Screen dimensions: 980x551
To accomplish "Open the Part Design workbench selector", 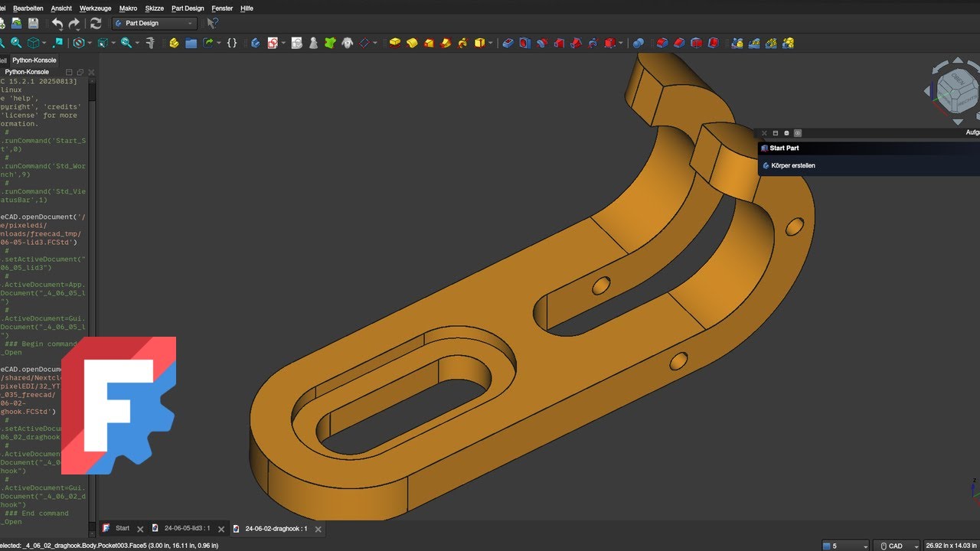I will tap(154, 24).
